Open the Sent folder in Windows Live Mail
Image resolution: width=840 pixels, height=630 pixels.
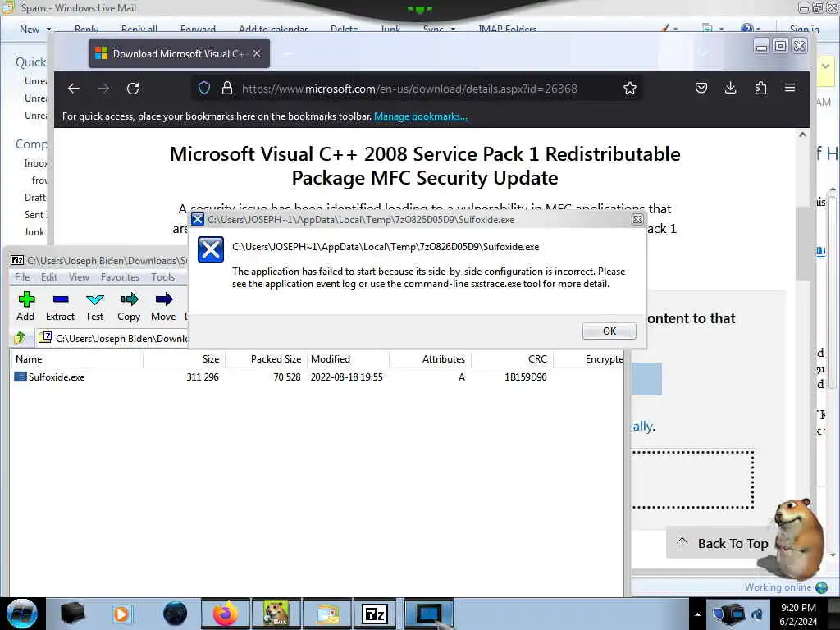[x=35, y=214]
